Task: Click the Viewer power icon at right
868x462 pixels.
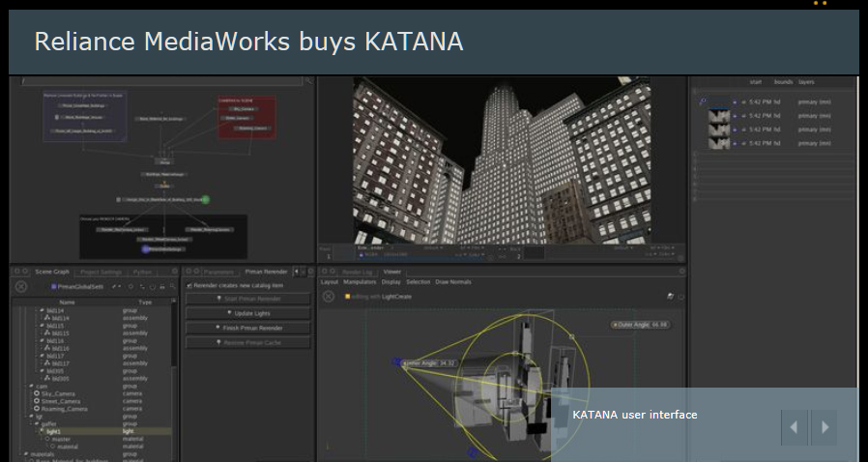Action: [x=680, y=297]
